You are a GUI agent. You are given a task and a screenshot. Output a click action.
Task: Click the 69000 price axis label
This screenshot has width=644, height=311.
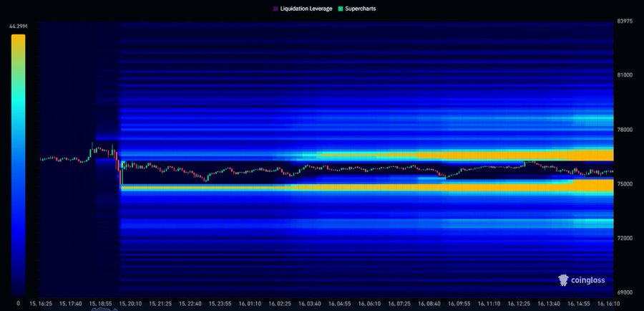625,292
